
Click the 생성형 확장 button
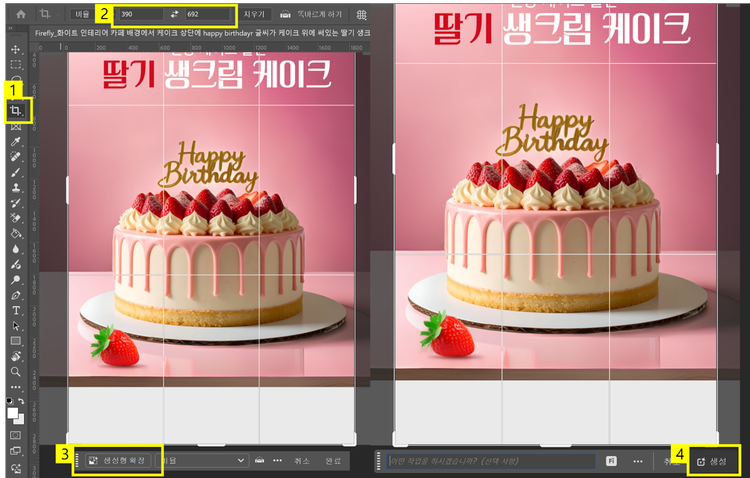coord(118,460)
